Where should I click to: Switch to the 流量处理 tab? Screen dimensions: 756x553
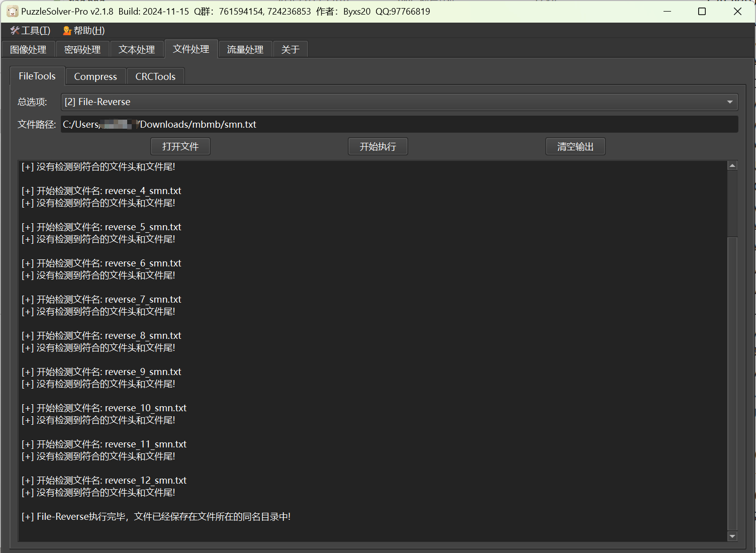(245, 50)
